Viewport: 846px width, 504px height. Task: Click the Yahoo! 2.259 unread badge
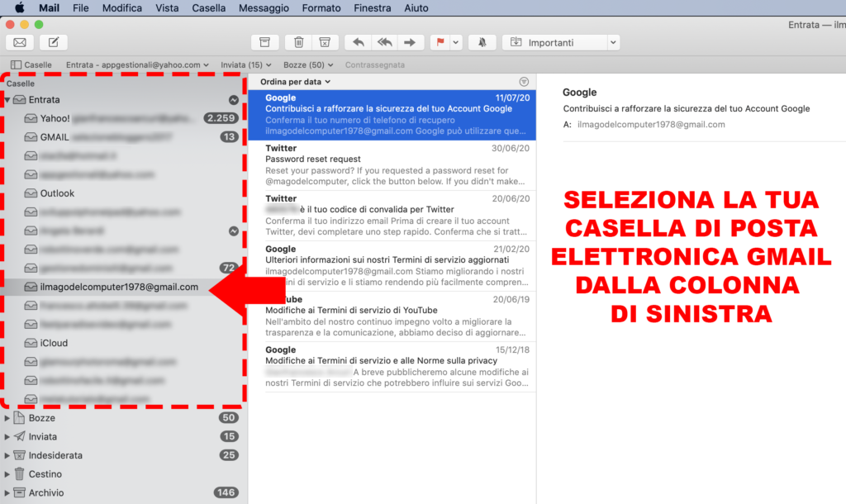coord(221,118)
